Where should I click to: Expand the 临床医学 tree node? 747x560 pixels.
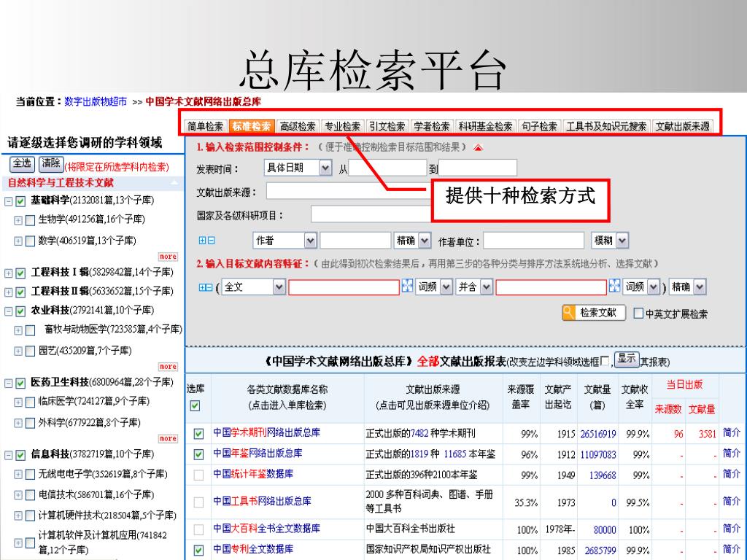click(18, 402)
